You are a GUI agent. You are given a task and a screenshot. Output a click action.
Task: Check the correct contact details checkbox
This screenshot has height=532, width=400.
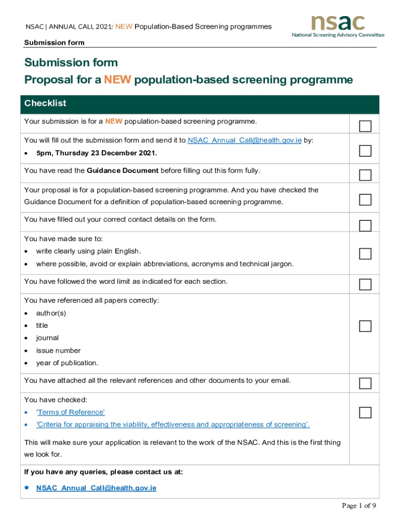[x=366, y=225]
